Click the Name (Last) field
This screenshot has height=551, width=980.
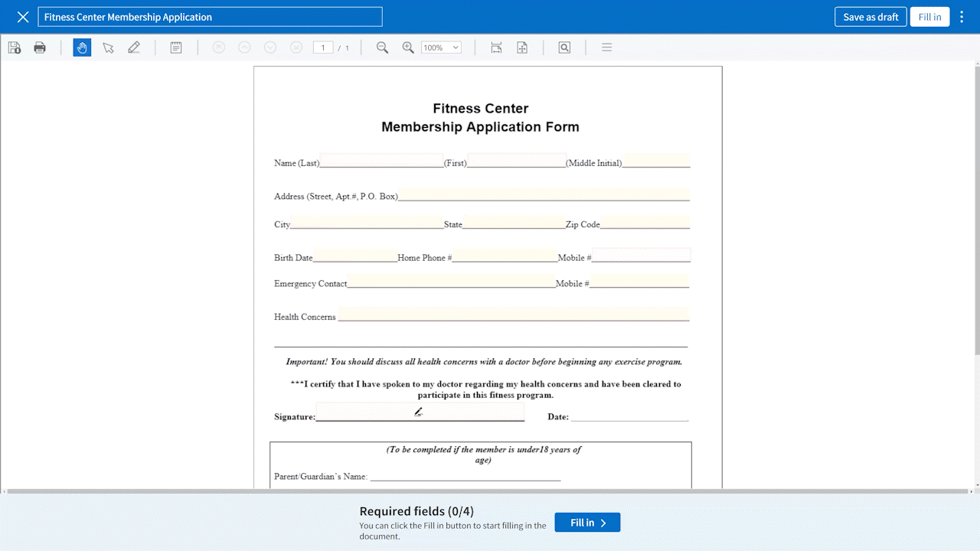[381, 161]
